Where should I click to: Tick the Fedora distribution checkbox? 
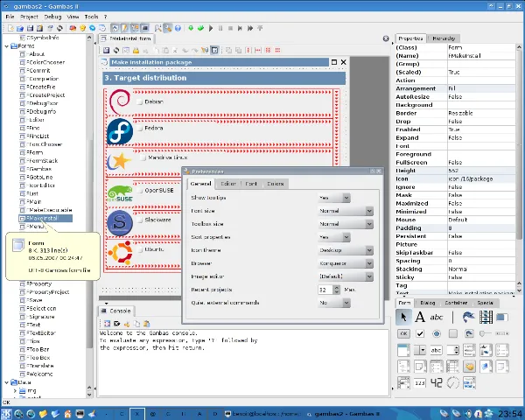point(140,127)
